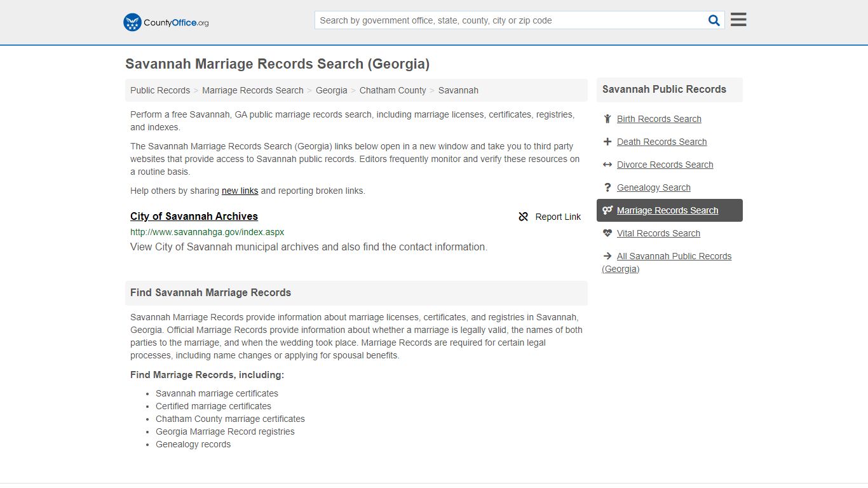Click 'Find Marriage Records, including:' subheading
Viewport: 868px width, 488px height.
(x=207, y=375)
